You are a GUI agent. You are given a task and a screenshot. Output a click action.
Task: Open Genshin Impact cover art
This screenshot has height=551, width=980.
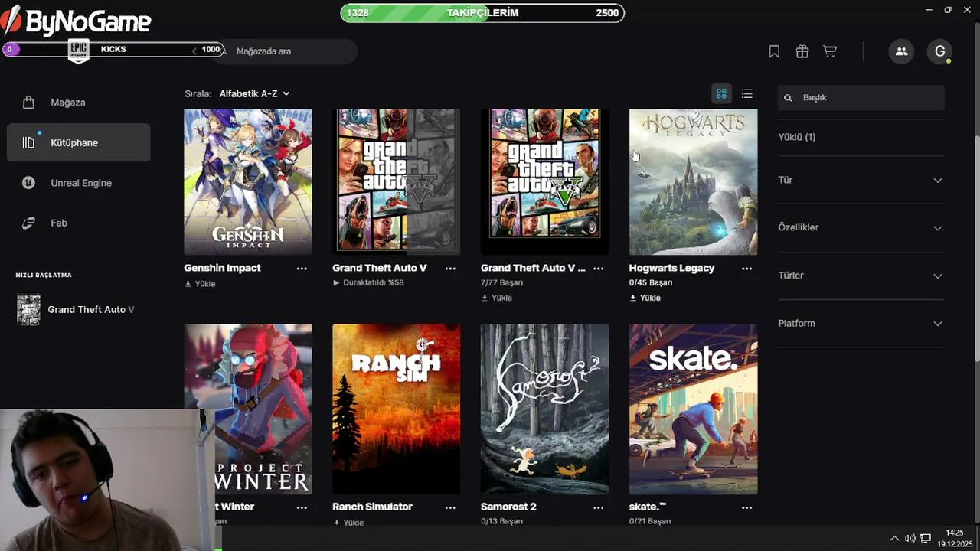tap(248, 181)
